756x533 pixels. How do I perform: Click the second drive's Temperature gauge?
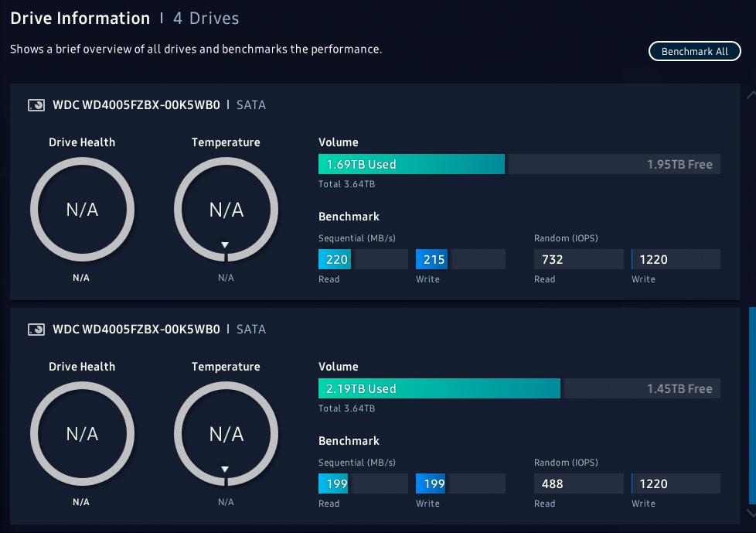tap(226, 434)
